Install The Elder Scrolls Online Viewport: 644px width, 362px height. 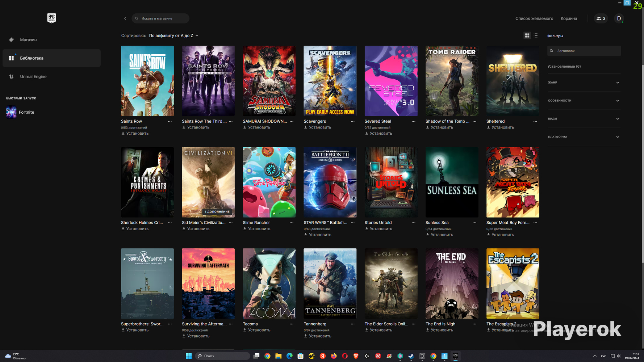pyautogui.click(x=379, y=330)
